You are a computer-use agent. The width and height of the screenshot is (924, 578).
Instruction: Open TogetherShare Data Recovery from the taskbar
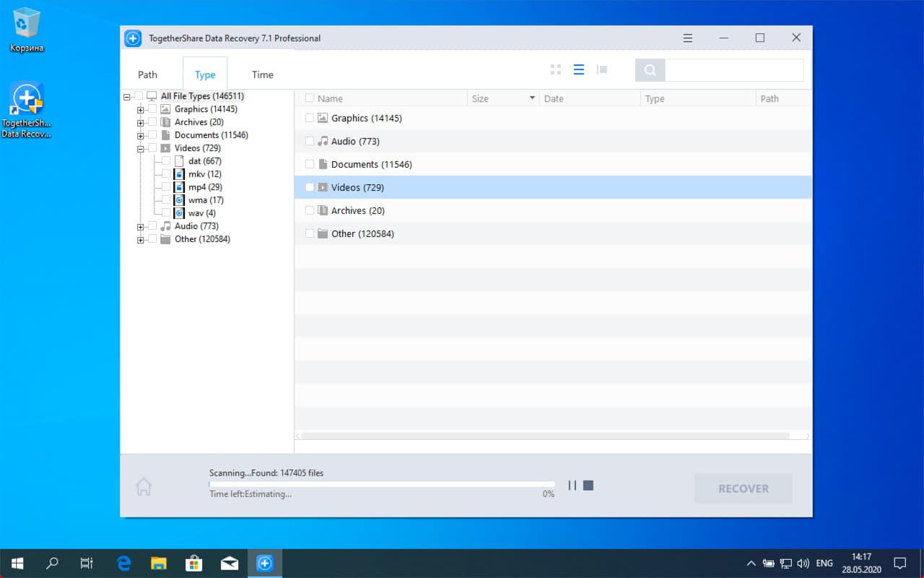click(264, 563)
